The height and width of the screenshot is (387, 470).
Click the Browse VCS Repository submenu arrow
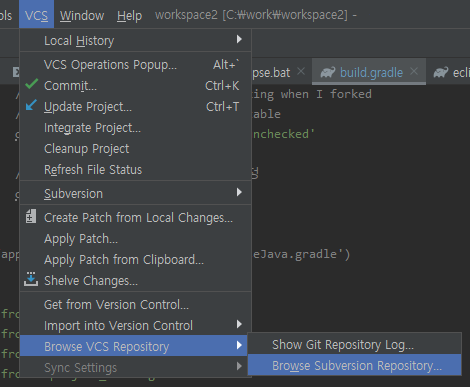pos(239,345)
